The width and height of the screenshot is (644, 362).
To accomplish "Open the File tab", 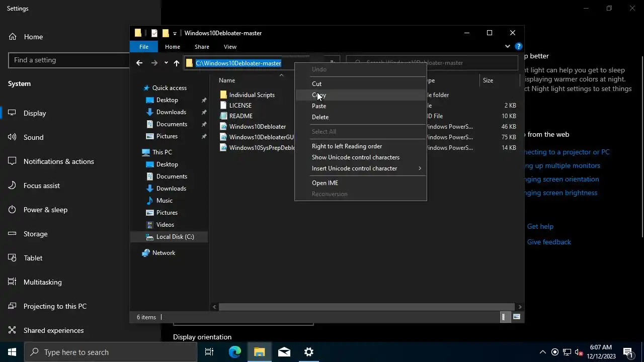I will (x=144, y=47).
